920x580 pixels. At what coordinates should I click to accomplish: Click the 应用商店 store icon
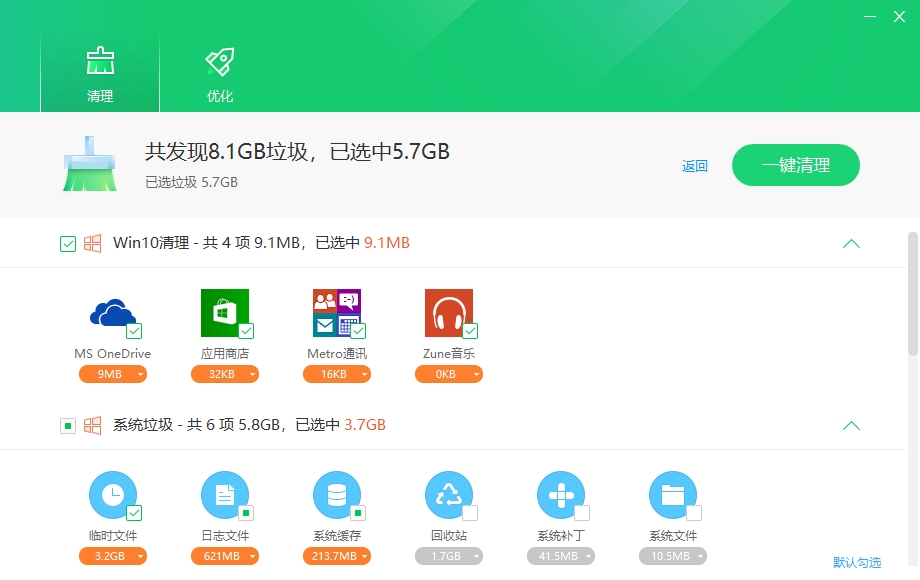tap(225, 313)
